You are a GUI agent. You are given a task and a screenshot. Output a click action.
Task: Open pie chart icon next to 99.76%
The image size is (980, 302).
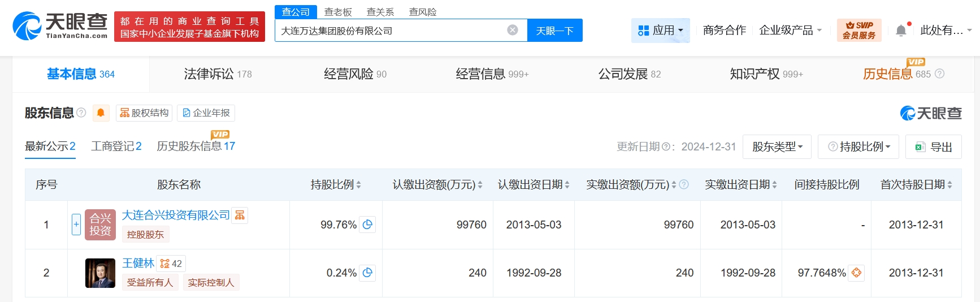tap(367, 225)
